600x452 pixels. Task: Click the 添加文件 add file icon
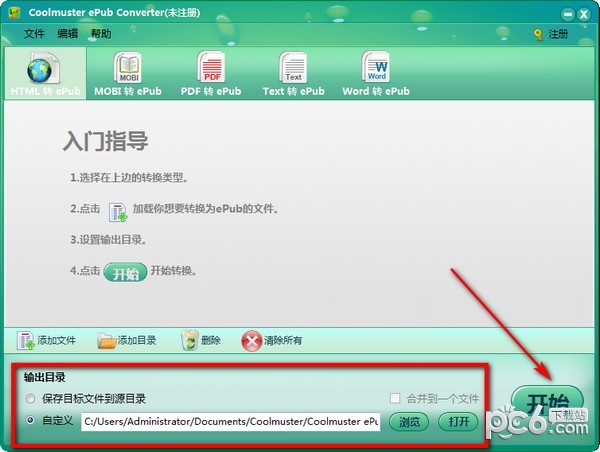pyautogui.click(x=25, y=340)
